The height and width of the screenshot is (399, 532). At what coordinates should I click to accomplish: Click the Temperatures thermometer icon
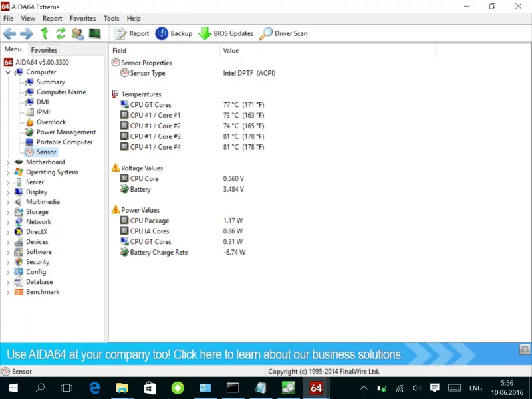pyautogui.click(x=115, y=94)
